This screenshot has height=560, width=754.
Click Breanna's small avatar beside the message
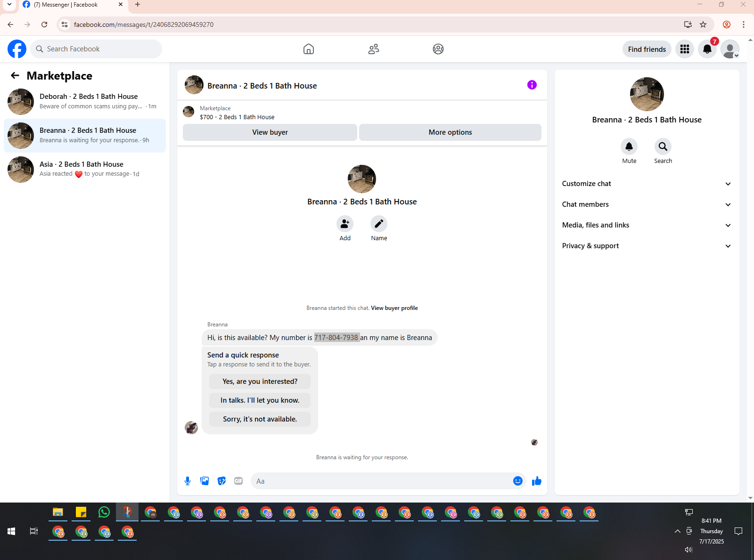click(191, 428)
